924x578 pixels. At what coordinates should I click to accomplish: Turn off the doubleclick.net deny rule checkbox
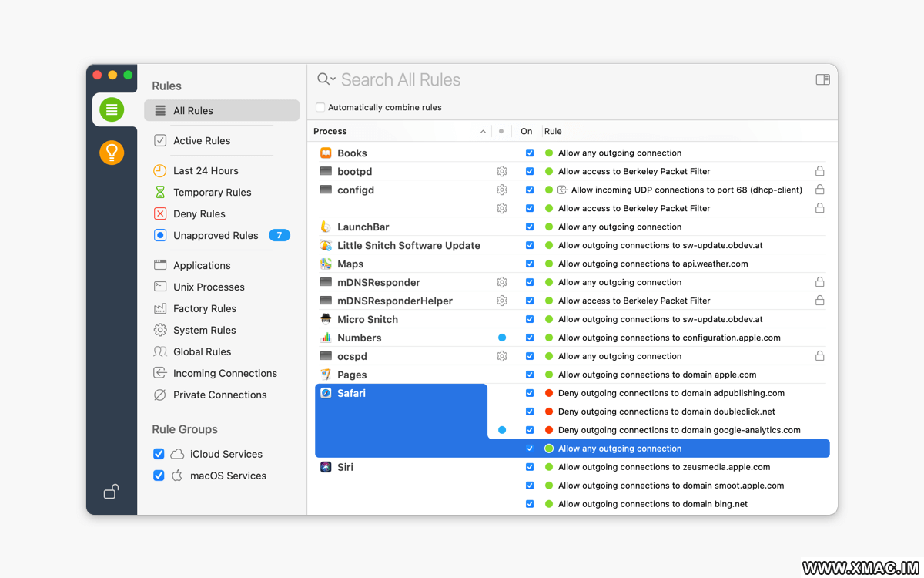(530, 412)
